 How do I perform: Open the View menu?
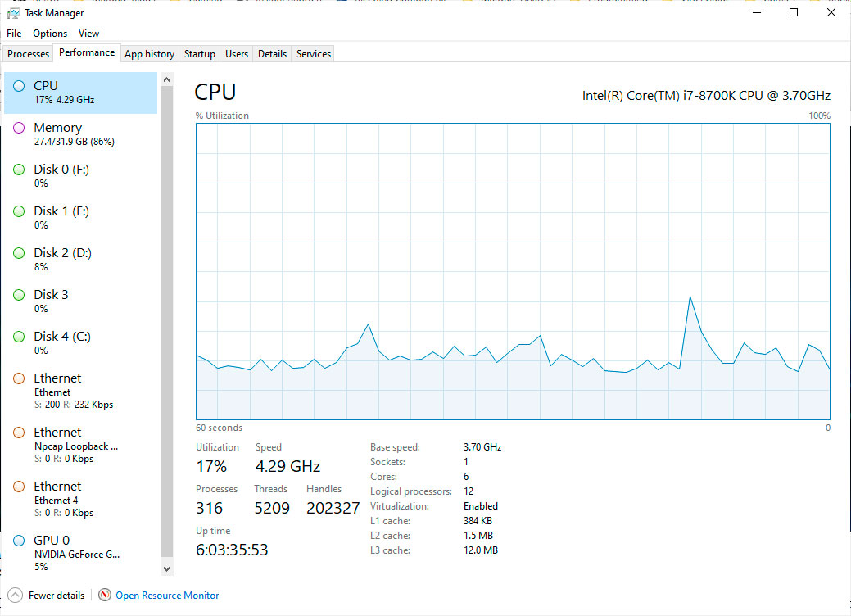tap(88, 34)
